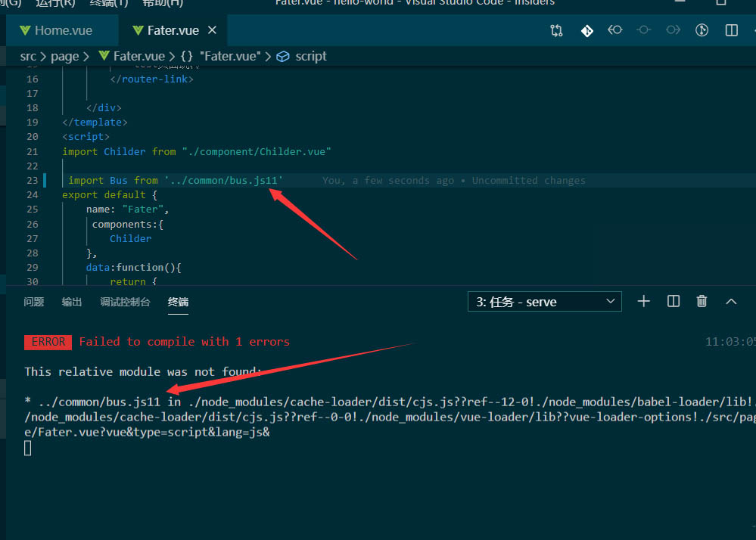Open the 问题 (Problems) panel tab

34,302
